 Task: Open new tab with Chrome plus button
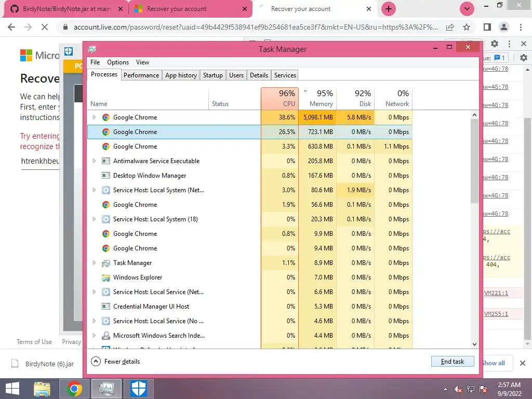click(389, 9)
